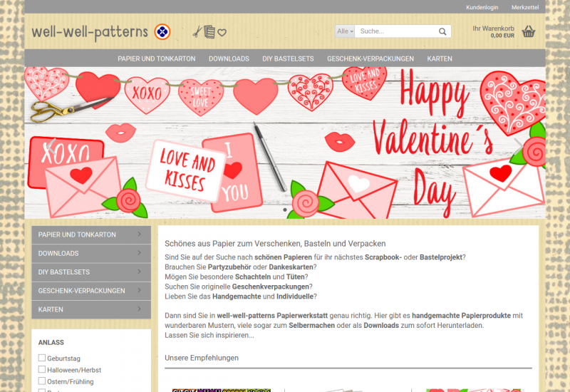Expand the Geschenk-Verpackungen sidebar chevron
Image resolution: width=570 pixels, height=392 pixels.
139,291
